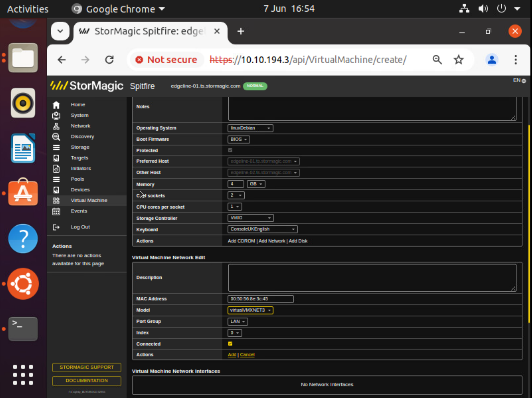Open Storage menu item
This screenshot has width=532, height=398.
click(x=80, y=147)
